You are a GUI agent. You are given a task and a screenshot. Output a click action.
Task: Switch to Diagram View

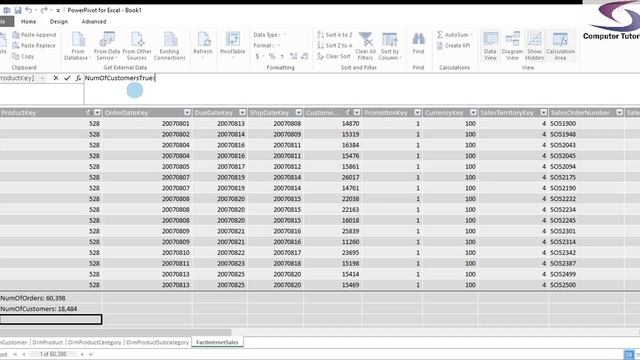512,46
